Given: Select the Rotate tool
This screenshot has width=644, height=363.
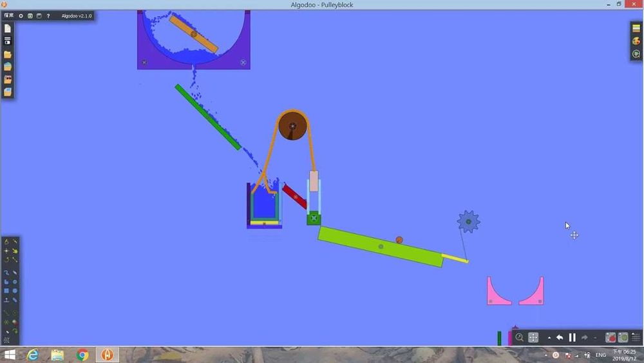Looking at the screenshot, I should click(6, 260).
